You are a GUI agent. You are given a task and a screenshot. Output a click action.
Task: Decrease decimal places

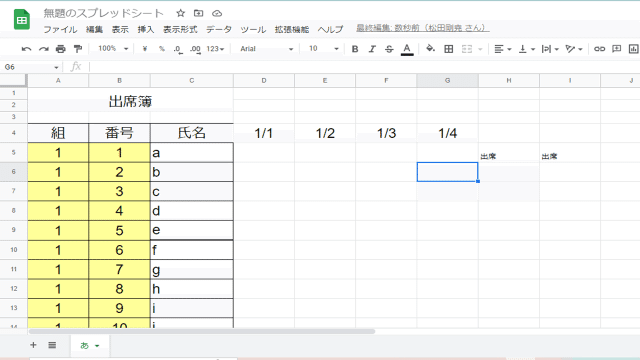(x=178, y=49)
